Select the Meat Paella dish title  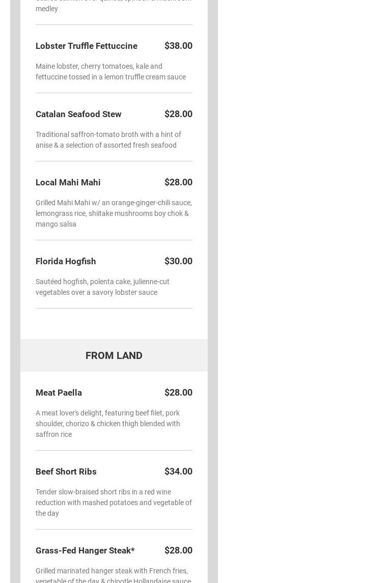[59, 393]
